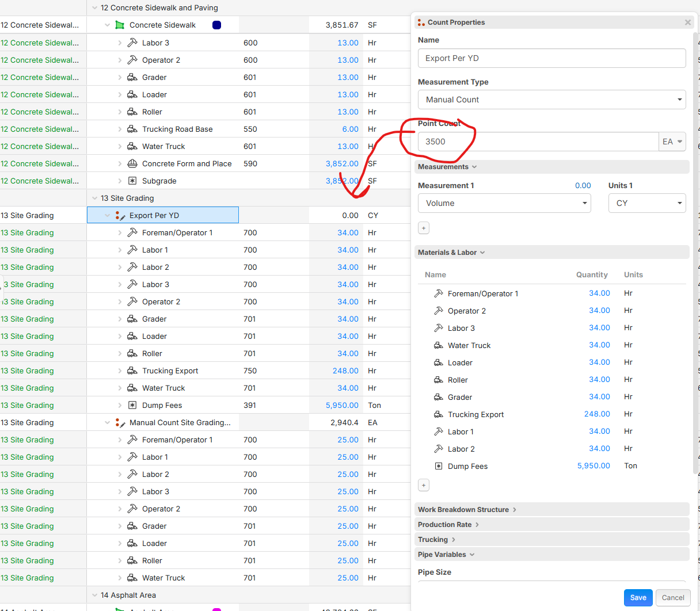This screenshot has height=611, width=700.
Task: Click the Point Count input field
Action: click(538, 142)
